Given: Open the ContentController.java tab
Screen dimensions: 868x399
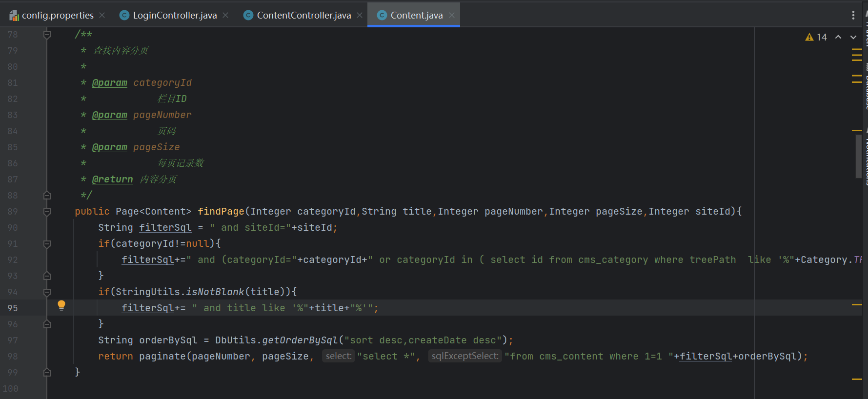Looking at the screenshot, I should 303,15.
